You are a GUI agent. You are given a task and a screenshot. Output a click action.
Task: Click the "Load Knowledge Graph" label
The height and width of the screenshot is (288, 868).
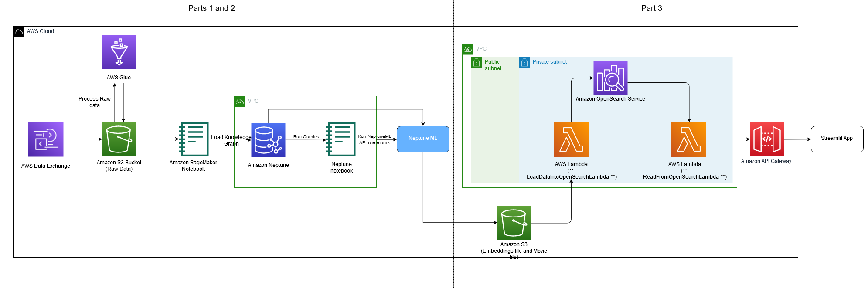click(231, 140)
